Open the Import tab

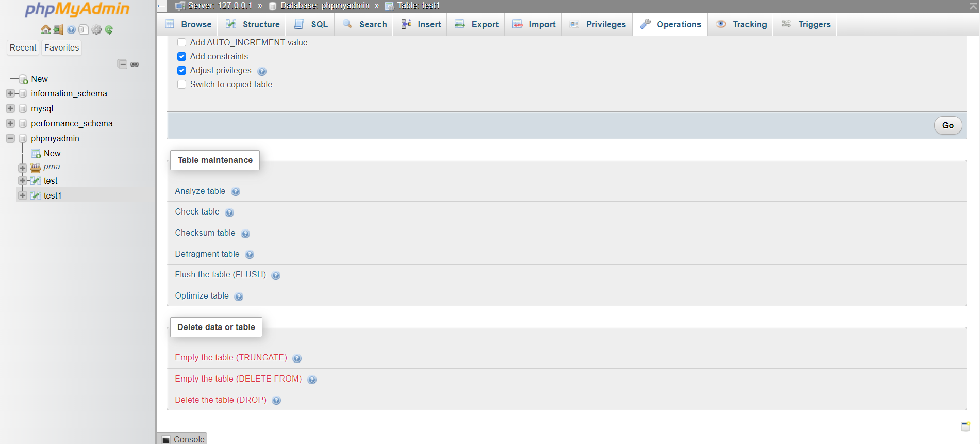click(x=534, y=24)
